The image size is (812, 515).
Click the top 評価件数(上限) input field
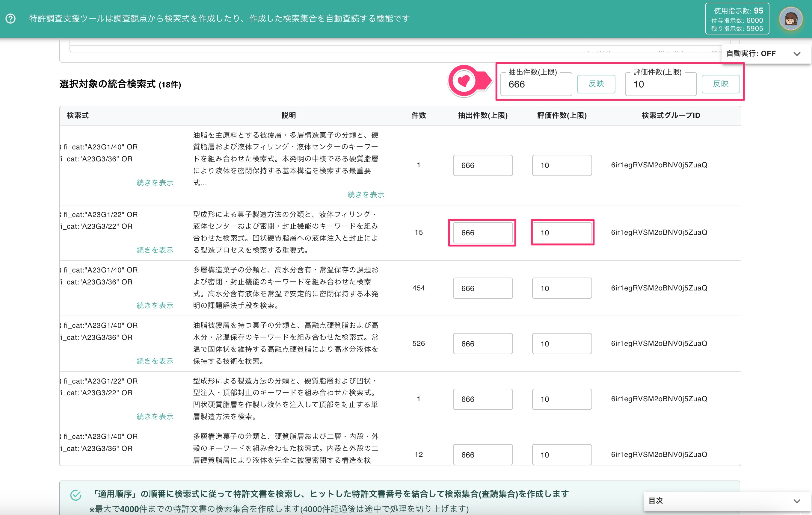click(661, 84)
